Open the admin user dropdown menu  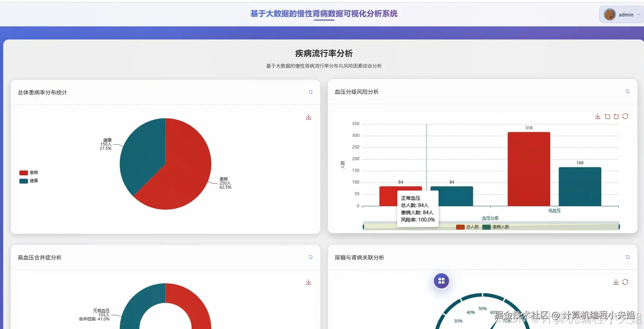pos(625,15)
